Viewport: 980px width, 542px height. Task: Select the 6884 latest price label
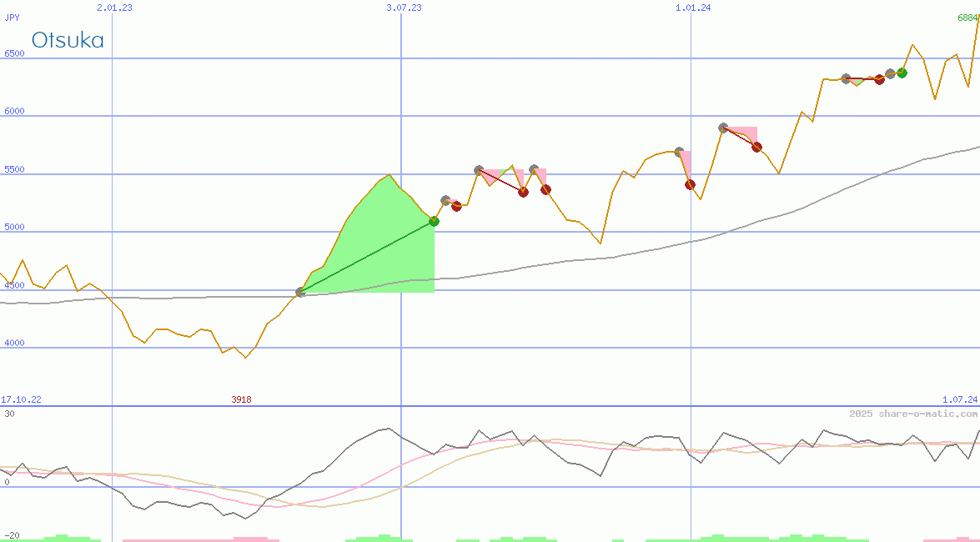coord(967,18)
